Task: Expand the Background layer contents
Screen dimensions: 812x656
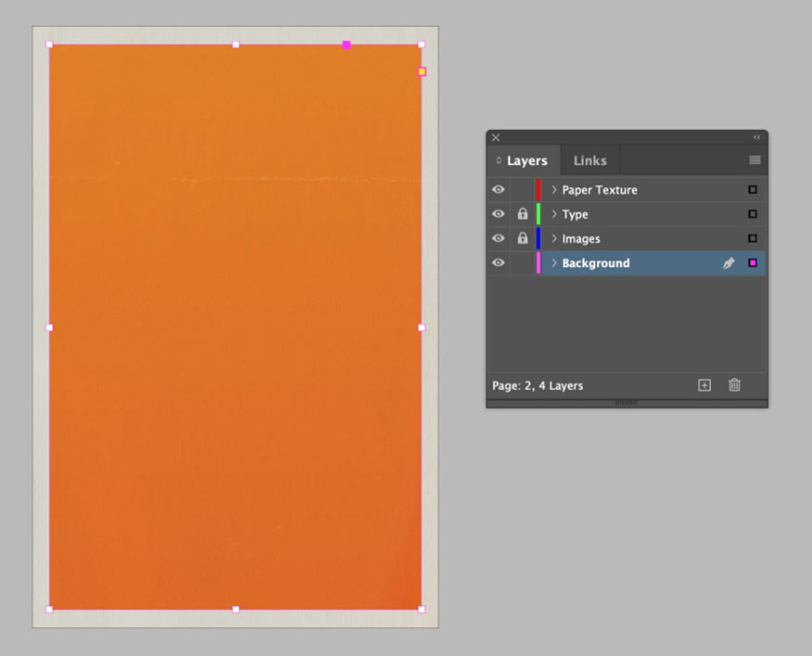Action: (554, 263)
